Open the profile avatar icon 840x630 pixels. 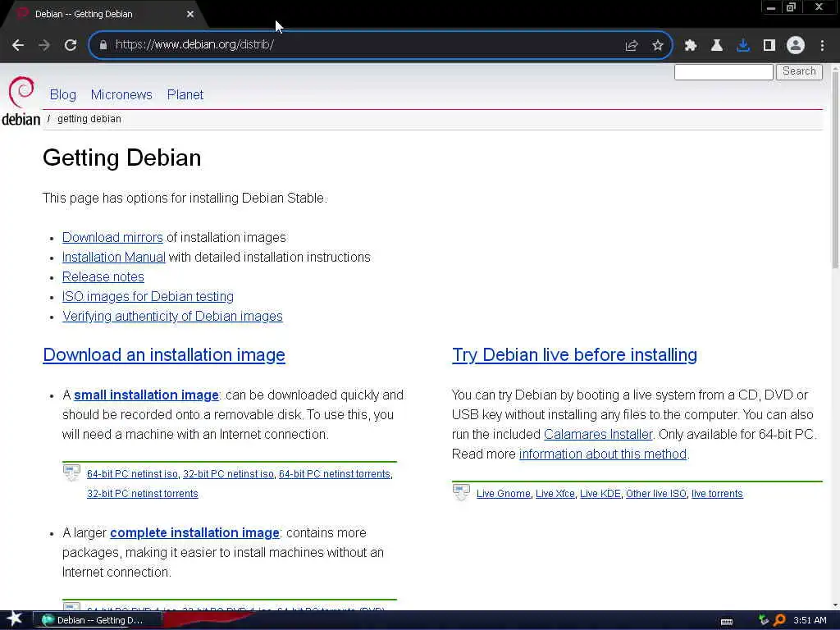point(796,46)
